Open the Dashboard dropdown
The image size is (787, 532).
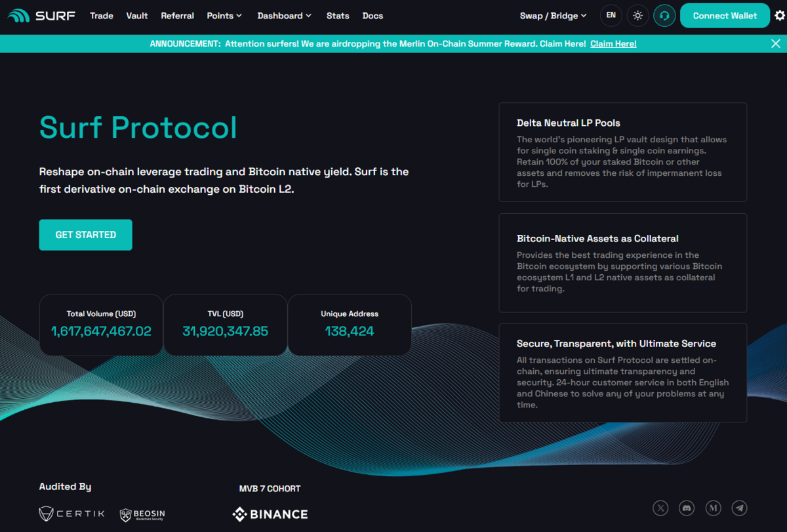click(x=284, y=16)
